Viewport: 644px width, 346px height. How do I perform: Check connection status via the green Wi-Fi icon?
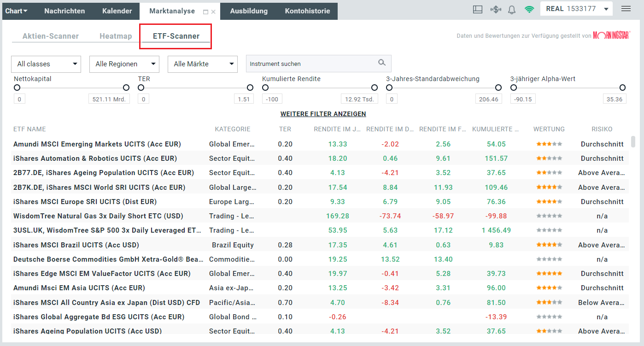[x=529, y=9]
